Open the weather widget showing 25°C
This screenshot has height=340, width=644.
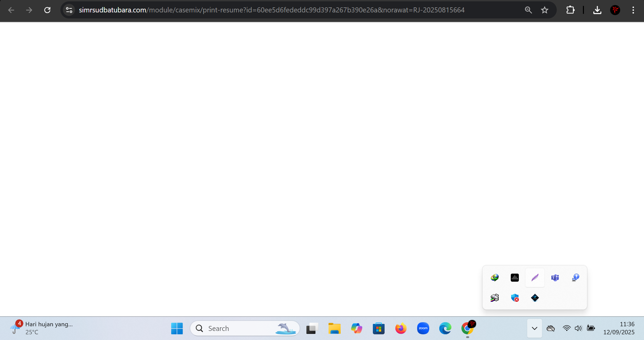click(41, 328)
